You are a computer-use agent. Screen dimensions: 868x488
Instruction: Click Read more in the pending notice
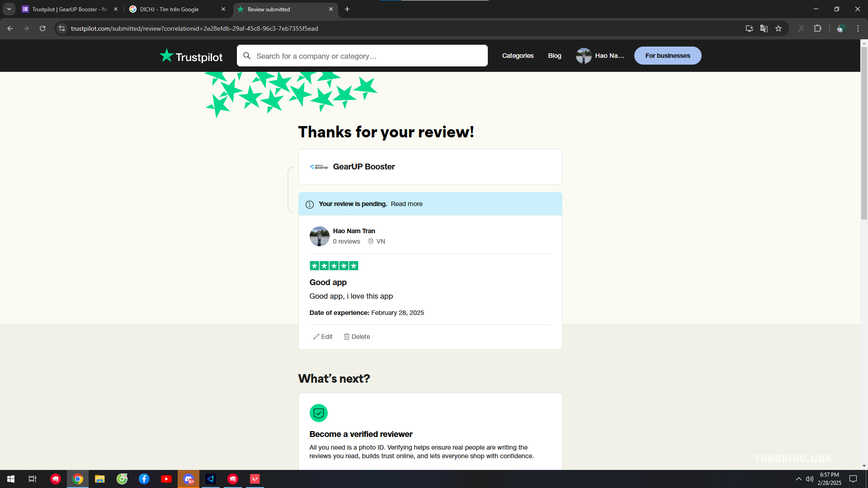(406, 204)
